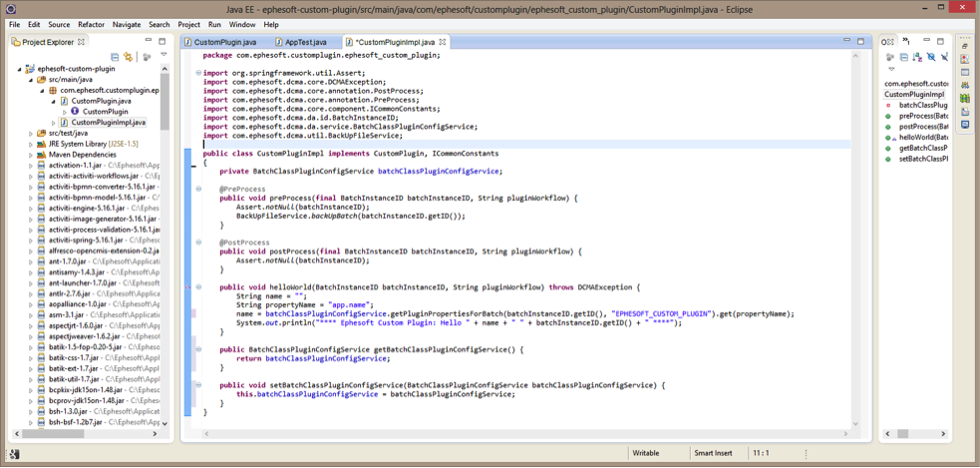980x468 pixels.
Task: Open the File menu
Action: pos(15,24)
